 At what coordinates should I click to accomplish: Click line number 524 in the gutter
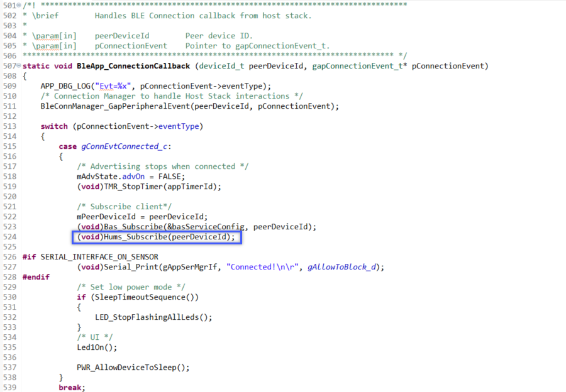11,237
